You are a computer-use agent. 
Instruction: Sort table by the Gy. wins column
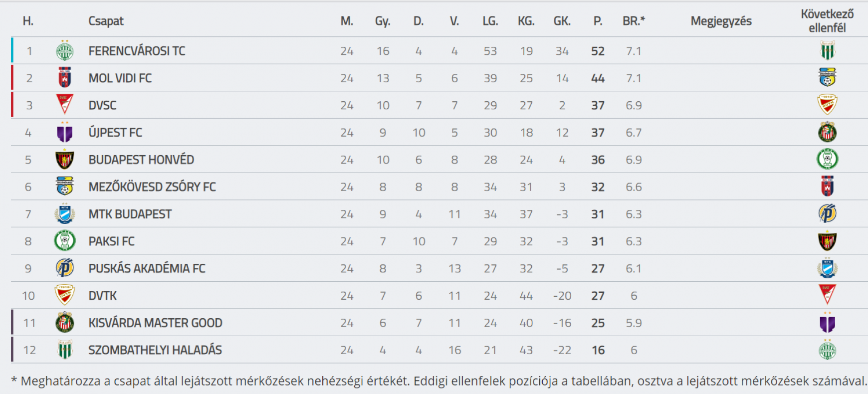click(x=383, y=21)
